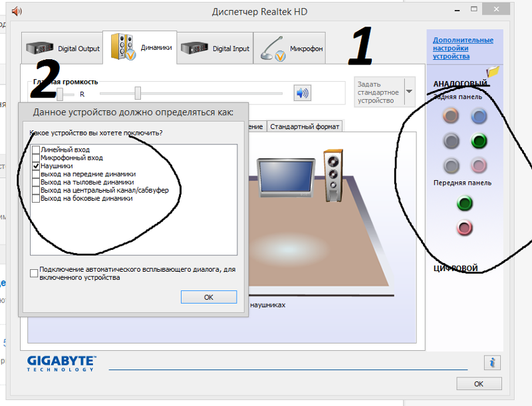Click the left-right balance slider thumb
532x406 pixels.
pos(60,94)
